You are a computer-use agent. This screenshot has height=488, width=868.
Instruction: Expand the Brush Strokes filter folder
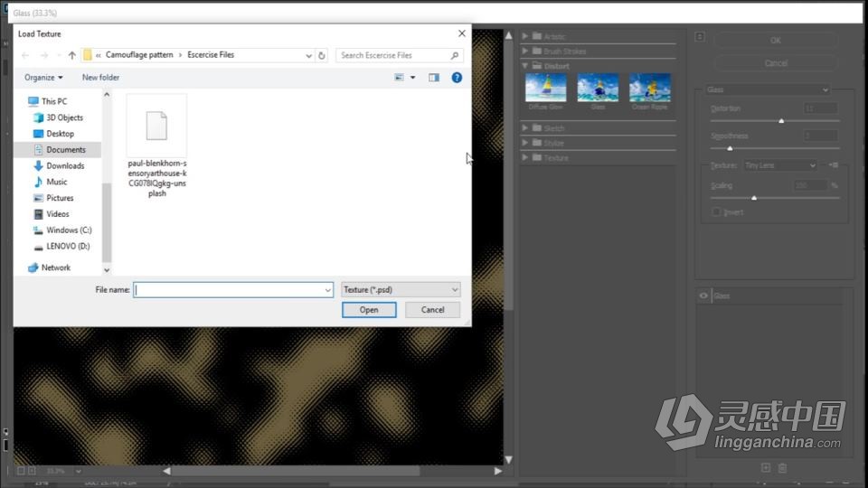click(x=524, y=51)
